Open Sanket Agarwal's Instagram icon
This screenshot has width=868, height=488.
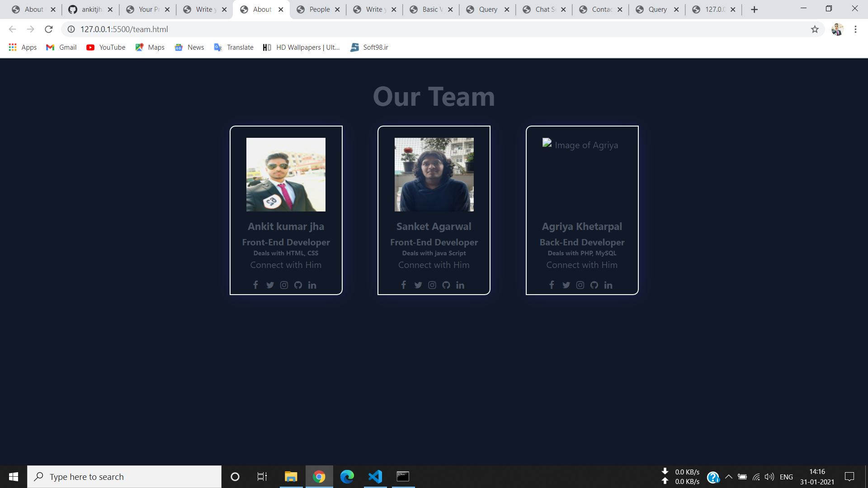tap(432, 285)
